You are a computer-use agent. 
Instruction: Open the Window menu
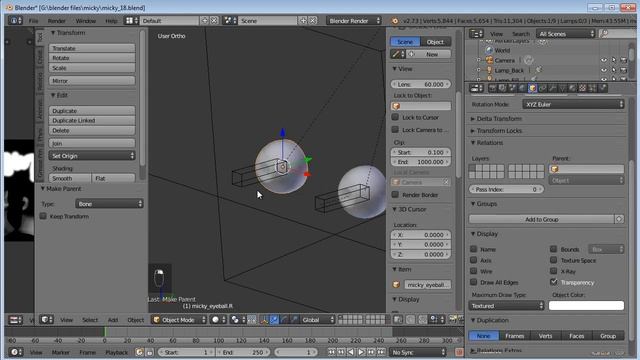point(86,21)
